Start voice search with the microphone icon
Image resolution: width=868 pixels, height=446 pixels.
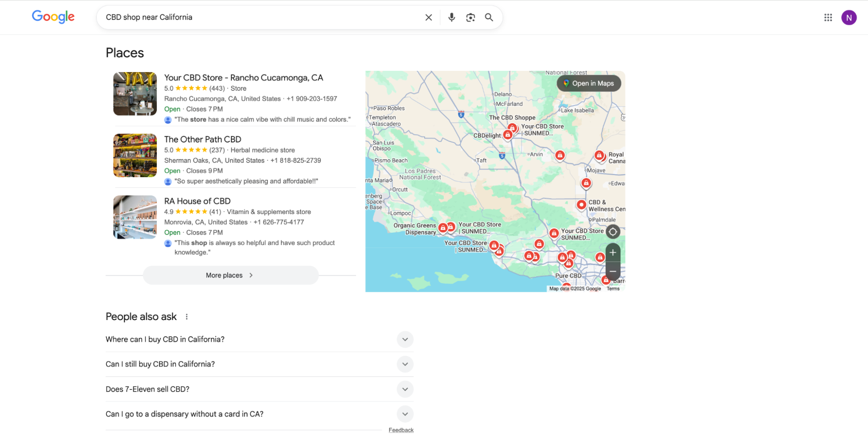pyautogui.click(x=452, y=17)
